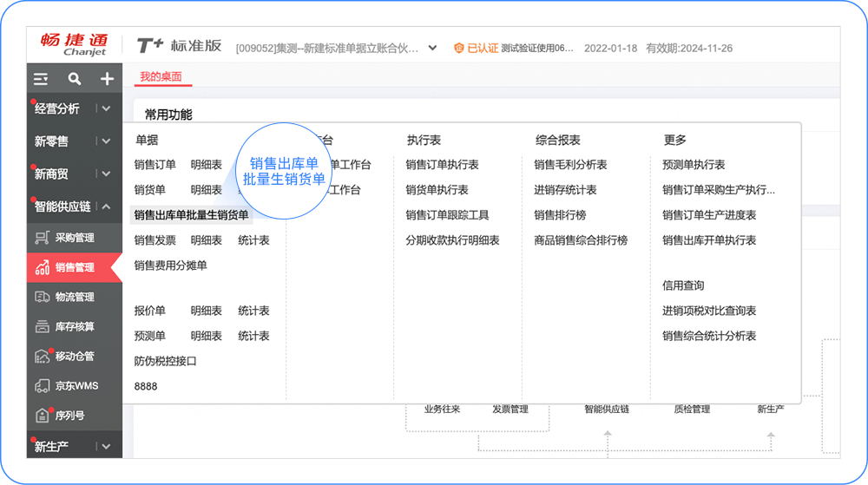Screen dimensions: 868x485
Task: Open 销售出库开单执行表
Action: pos(709,240)
